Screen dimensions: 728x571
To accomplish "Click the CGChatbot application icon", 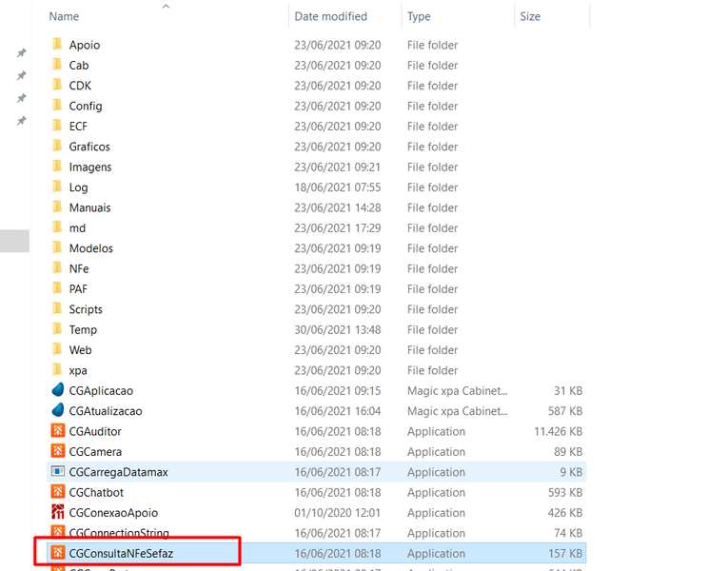I will (x=57, y=492).
